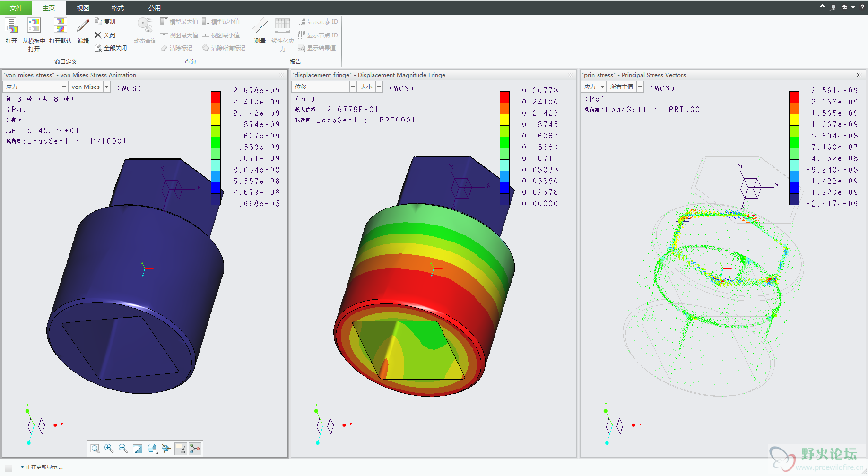Click the 显示元素 ID icon
868x476 pixels.
[302, 21]
